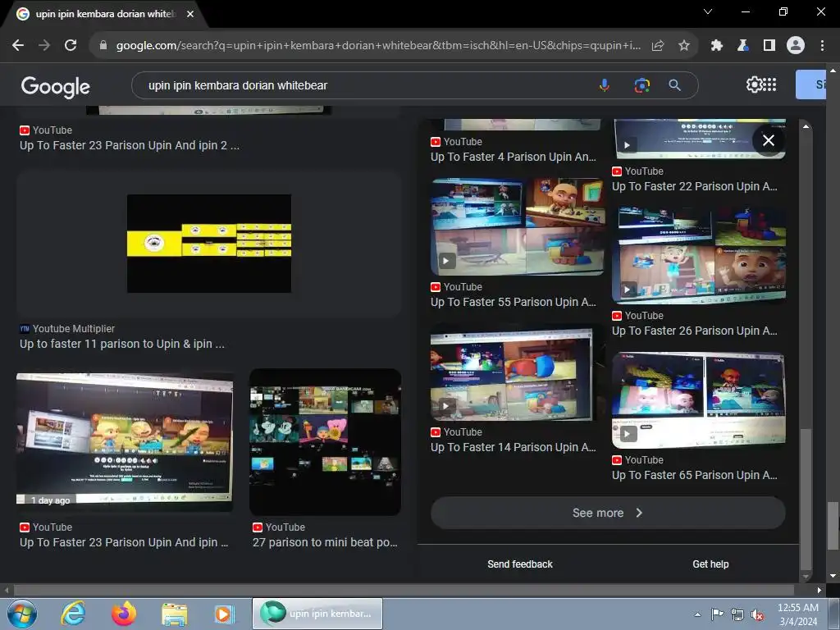Viewport: 840px width, 630px height.
Task: Open the thumbnail labeled 1 day ago
Action: [125, 441]
